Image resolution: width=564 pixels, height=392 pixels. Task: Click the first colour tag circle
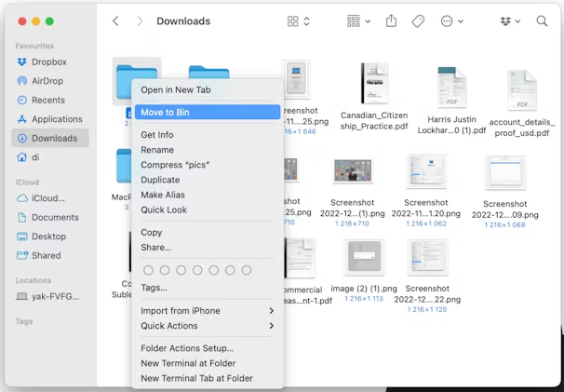[148, 270]
